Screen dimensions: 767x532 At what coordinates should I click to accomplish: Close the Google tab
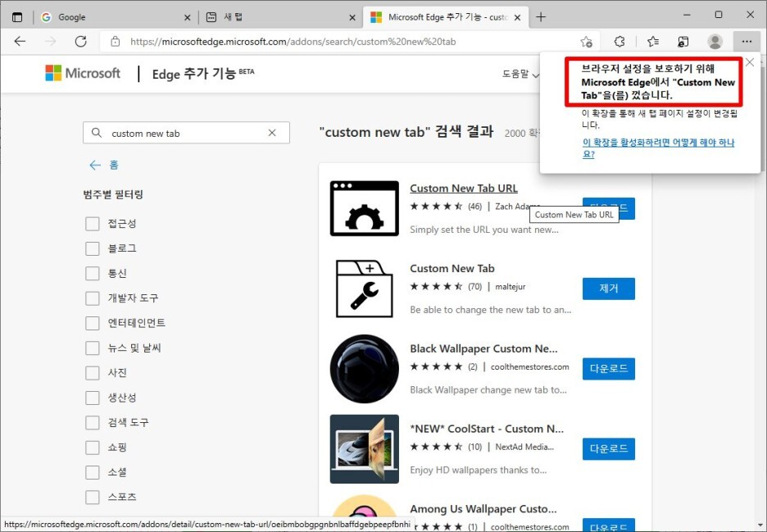pyautogui.click(x=187, y=17)
